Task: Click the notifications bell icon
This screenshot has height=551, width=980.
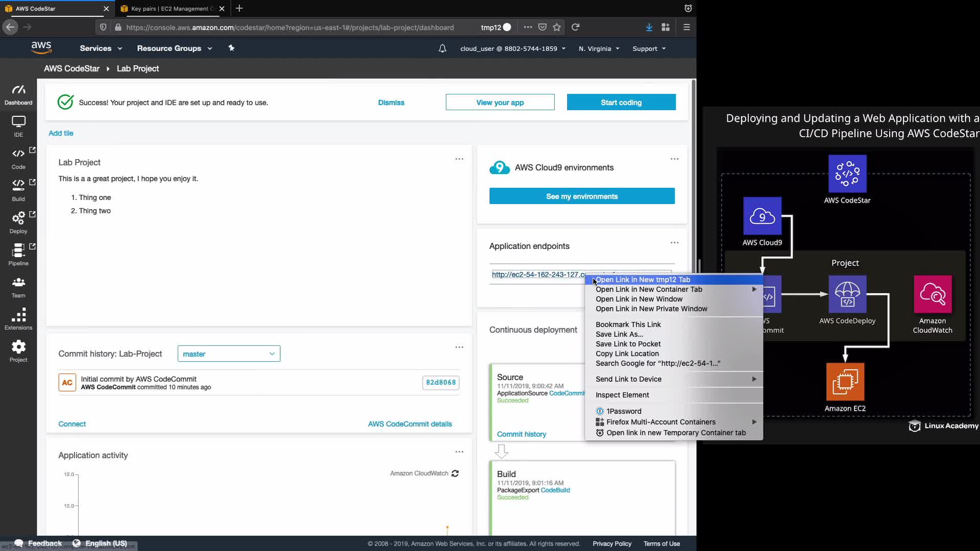Action: 443,48
